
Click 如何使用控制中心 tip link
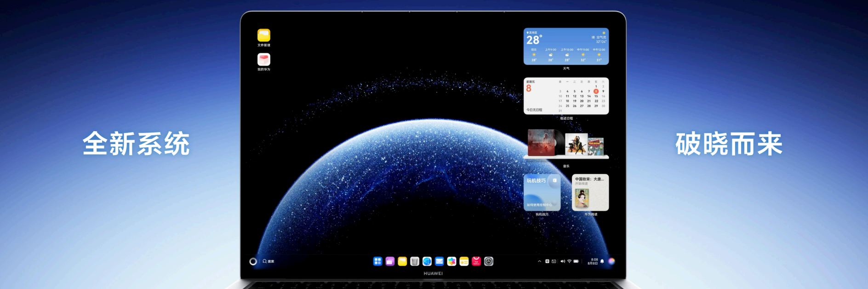(x=540, y=205)
